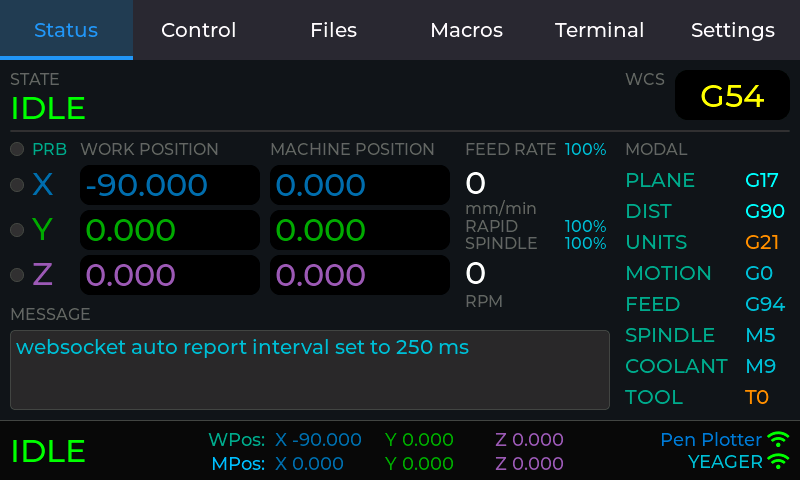Click the large purple Z axis label

42,274
